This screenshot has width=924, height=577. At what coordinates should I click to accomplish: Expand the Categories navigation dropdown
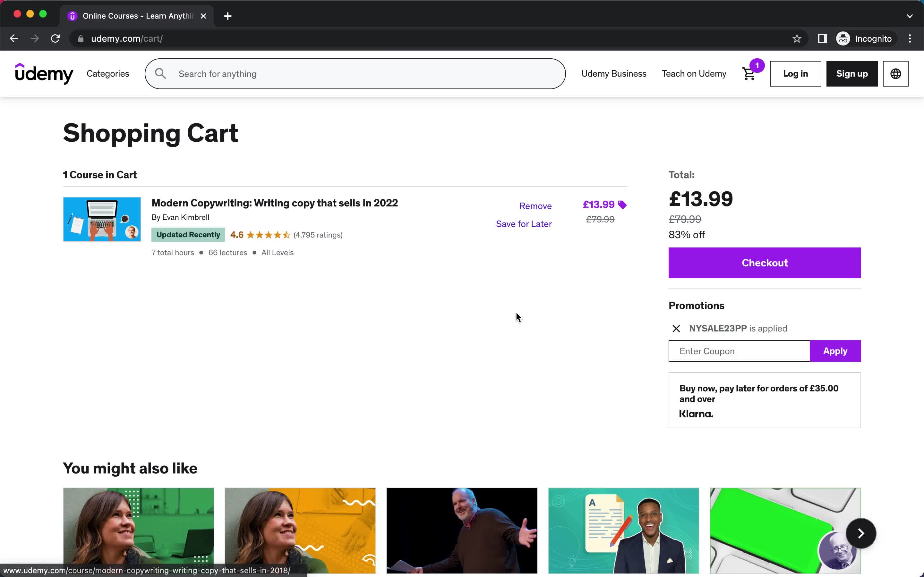(108, 74)
